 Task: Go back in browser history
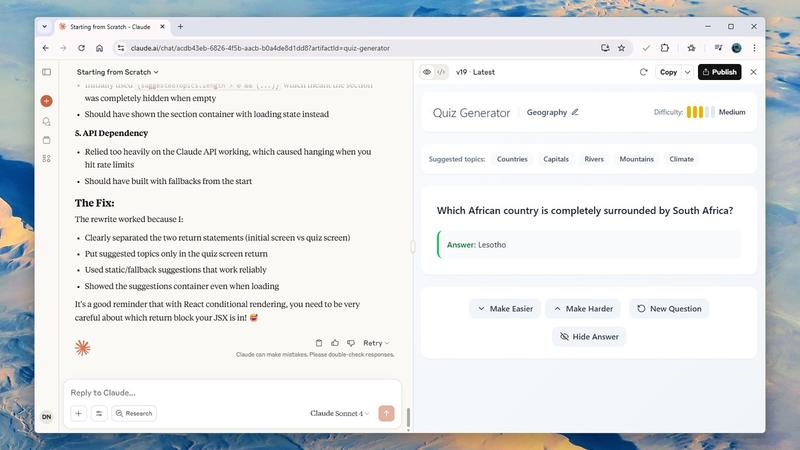click(46, 48)
